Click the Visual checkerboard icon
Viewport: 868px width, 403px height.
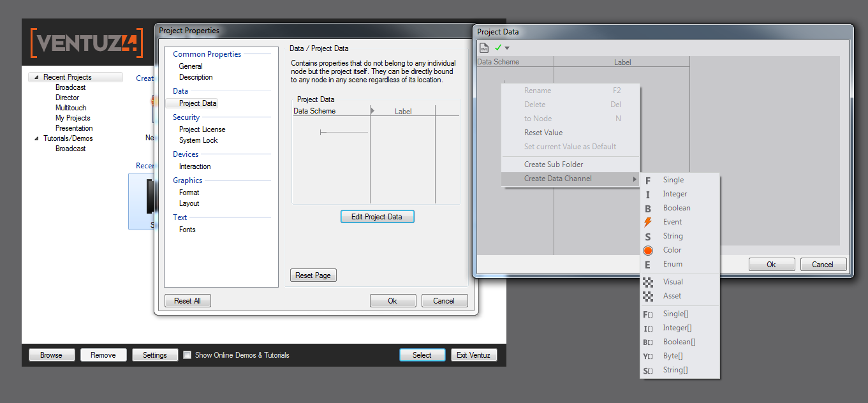648,282
